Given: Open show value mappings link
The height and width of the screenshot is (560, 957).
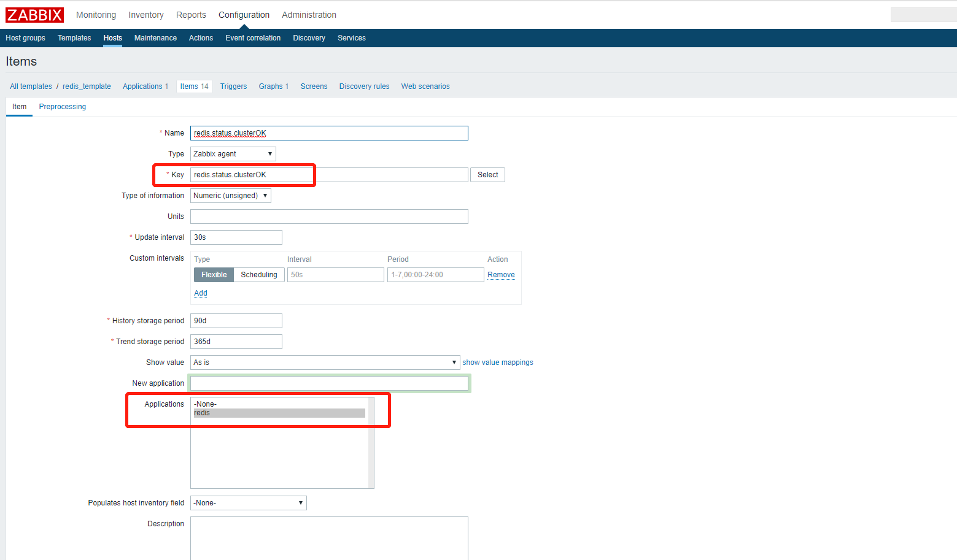Looking at the screenshot, I should click(x=498, y=362).
